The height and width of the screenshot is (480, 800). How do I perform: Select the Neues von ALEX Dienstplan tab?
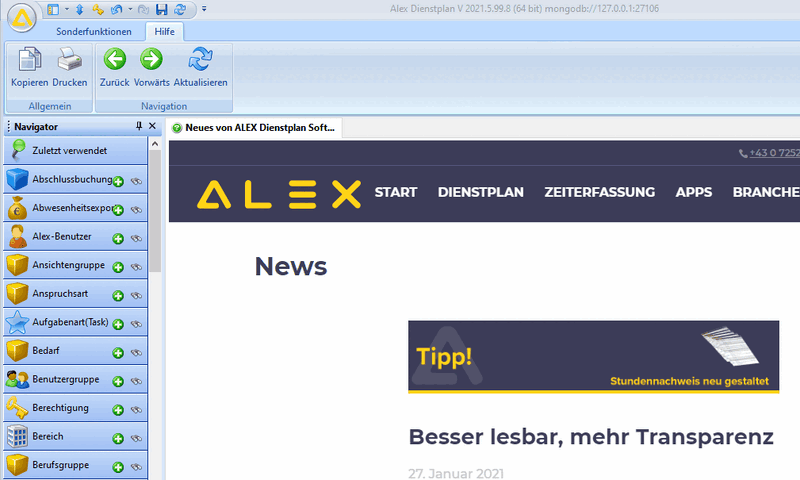coord(253,128)
